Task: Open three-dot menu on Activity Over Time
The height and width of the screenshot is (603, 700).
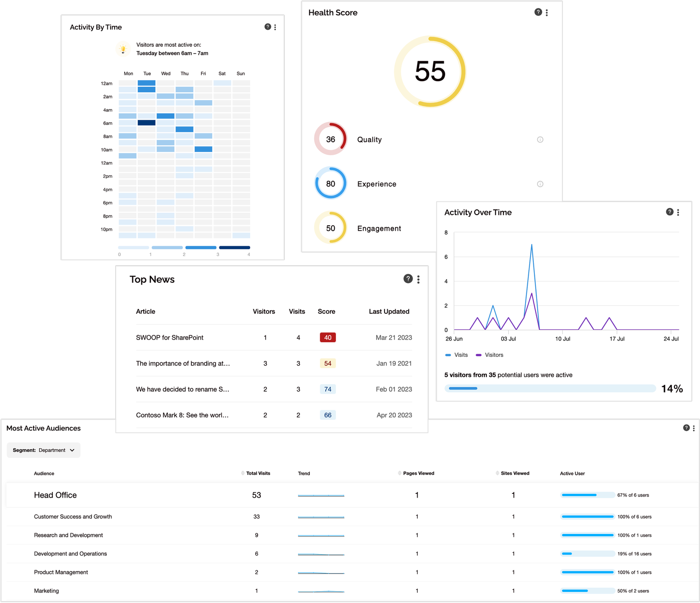Action: tap(678, 212)
